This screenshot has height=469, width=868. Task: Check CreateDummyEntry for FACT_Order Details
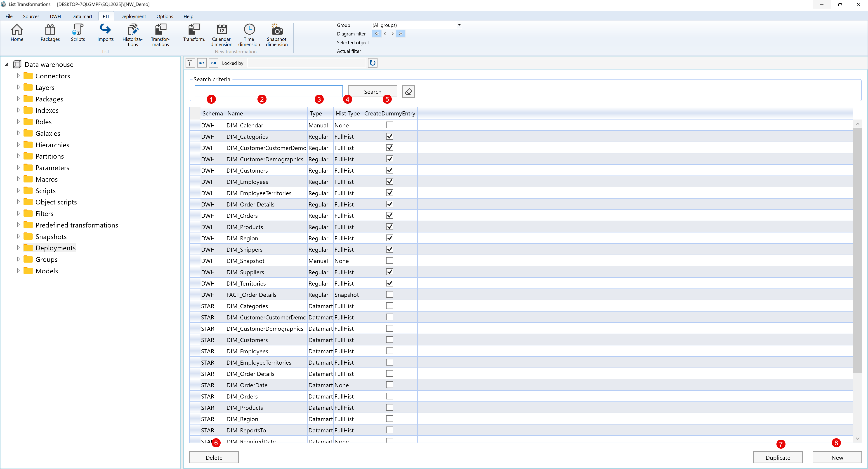pyautogui.click(x=389, y=295)
